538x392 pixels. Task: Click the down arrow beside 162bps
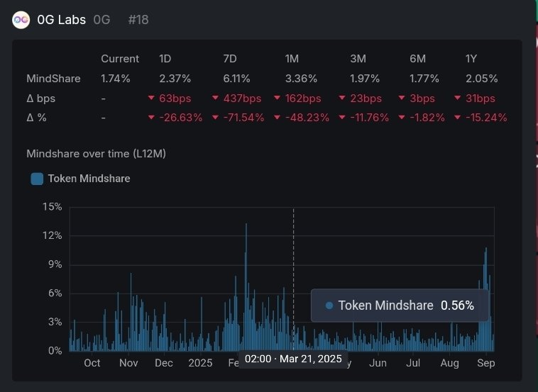[x=278, y=98]
